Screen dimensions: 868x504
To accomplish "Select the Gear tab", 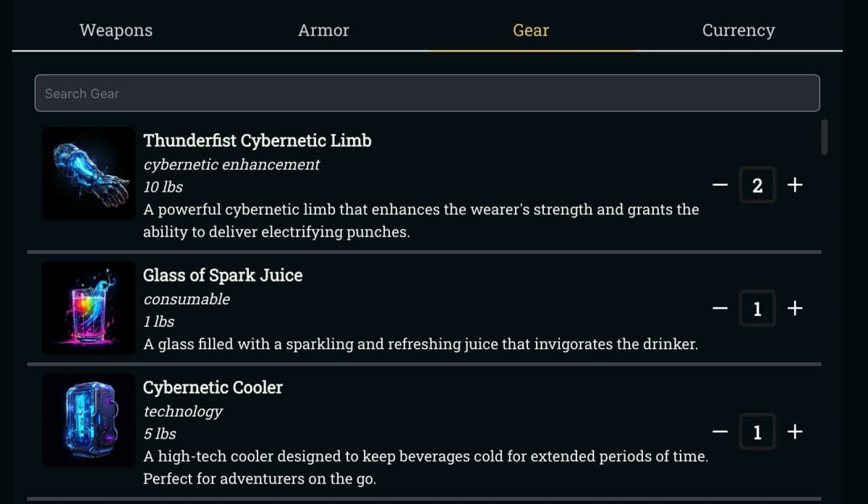I will coord(531,30).
